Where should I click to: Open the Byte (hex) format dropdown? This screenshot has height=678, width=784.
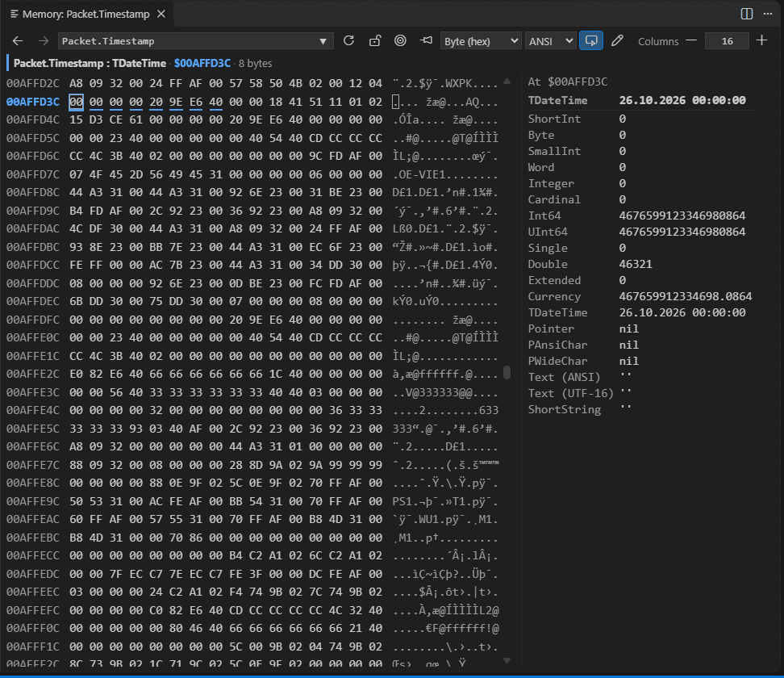pos(481,41)
